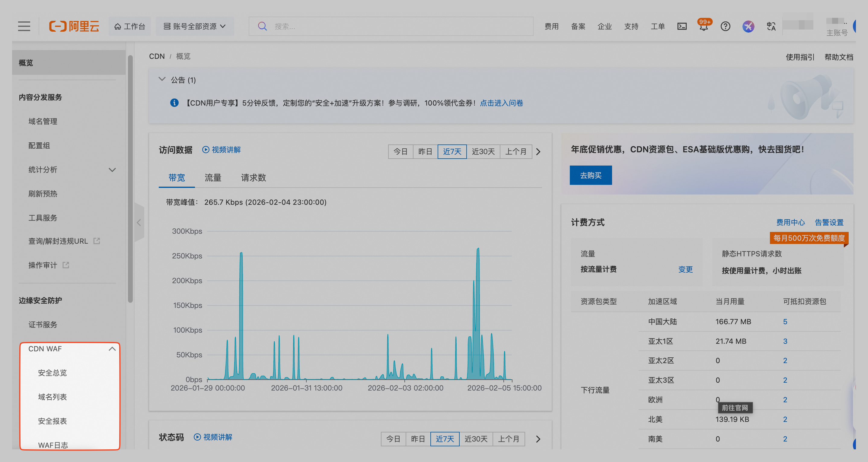The image size is (868, 462).
Task: Click the language switch icon
Action: tap(771, 26)
